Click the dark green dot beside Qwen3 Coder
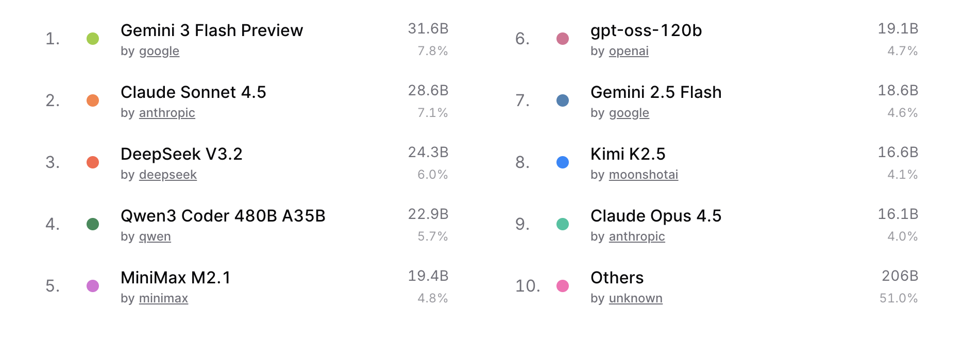 click(93, 224)
